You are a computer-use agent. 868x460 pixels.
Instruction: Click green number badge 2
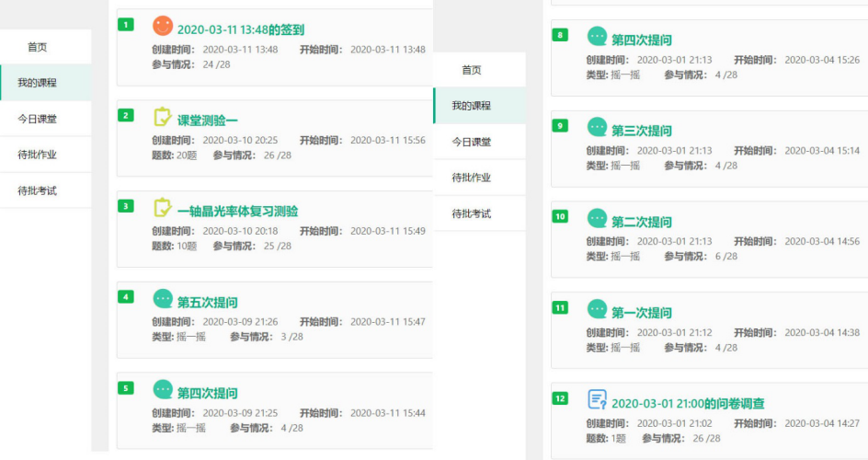tap(126, 115)
